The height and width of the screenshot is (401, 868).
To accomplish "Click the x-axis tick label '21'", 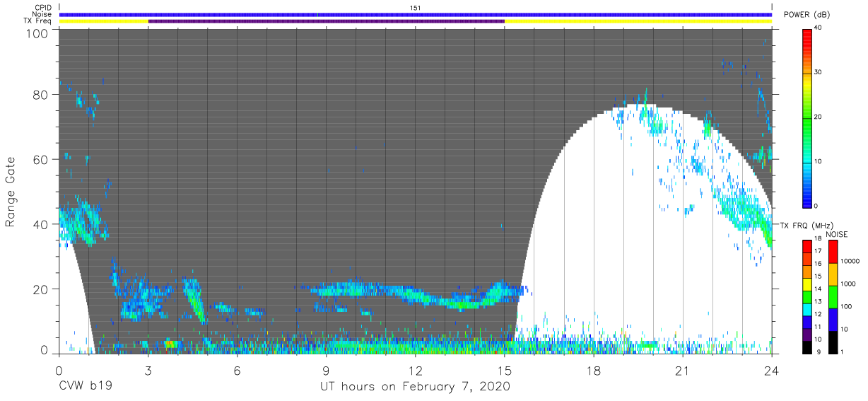I will (x=683, y=371).
